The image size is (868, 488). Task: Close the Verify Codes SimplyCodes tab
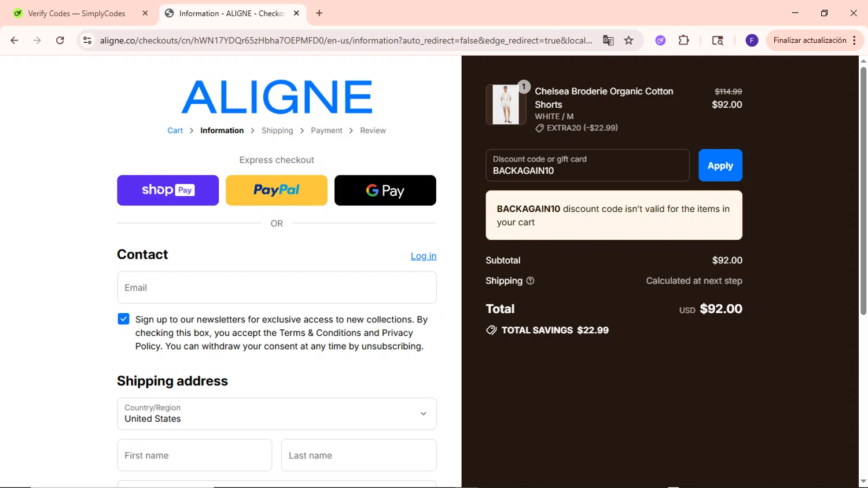(x=145, y=13)
